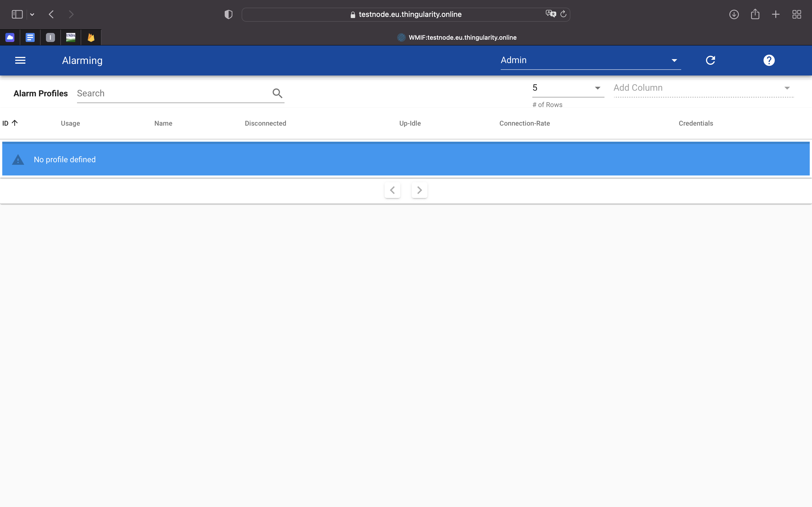The width and height of the screenshot is (812, 507).
Task: Switch to the USDA pinned tab
Action: point(71,37)
